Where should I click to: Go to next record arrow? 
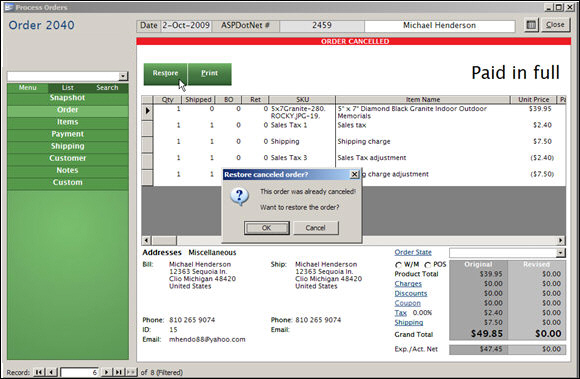pos(107,372)
